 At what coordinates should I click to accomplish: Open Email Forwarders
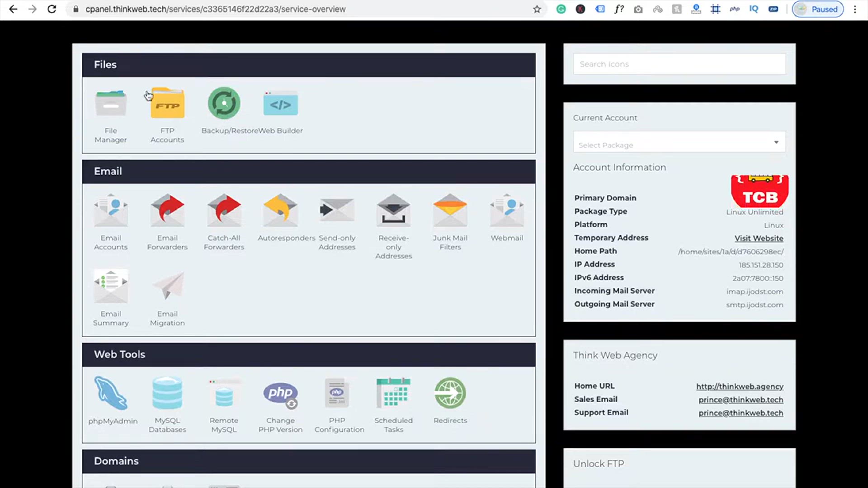(x=167, y=211)
